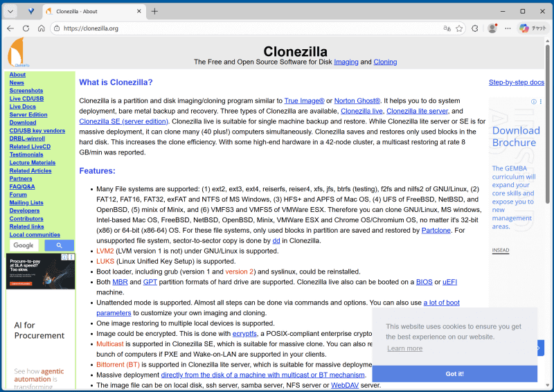The image size is (554, 392).
Task: Open CD/USB key vendors link
Action: coord(37,130)
